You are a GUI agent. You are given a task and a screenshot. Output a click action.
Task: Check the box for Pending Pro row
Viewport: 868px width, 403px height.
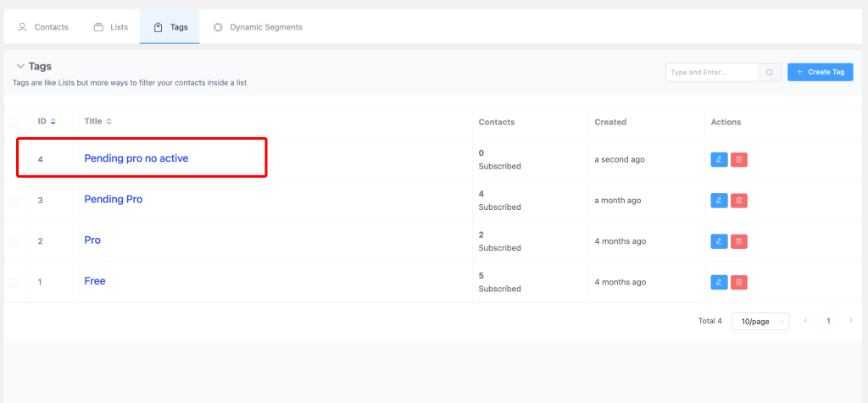click(14, 201)
